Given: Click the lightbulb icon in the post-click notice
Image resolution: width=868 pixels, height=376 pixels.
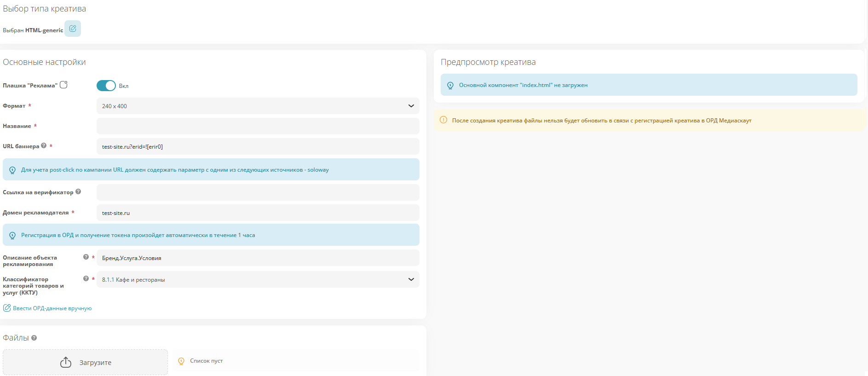Looking at the screenshot, I should coord(12,170).
